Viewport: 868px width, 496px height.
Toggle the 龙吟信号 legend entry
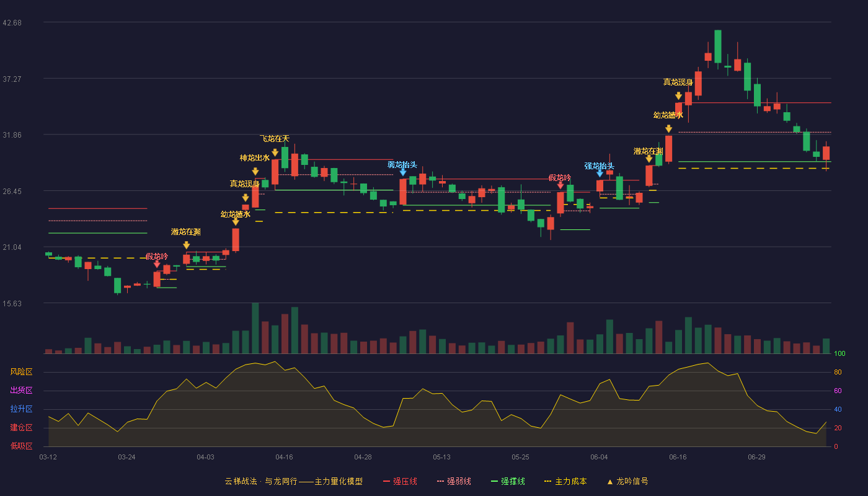click(x=627, y=481)
